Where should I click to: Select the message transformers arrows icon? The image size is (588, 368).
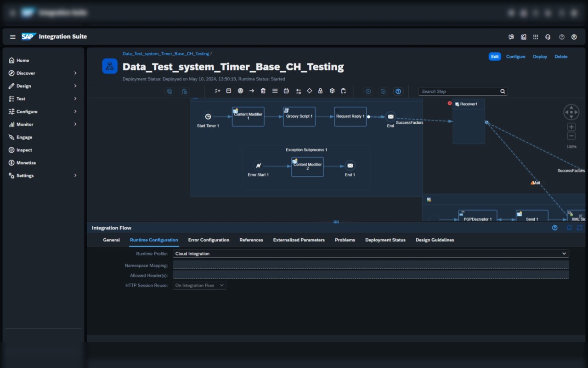298,91
